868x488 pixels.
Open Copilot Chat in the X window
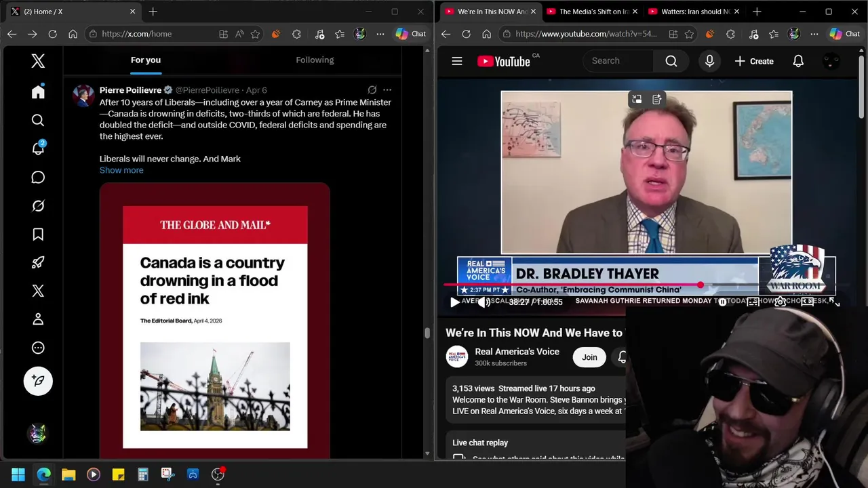(x=411, y=34)
